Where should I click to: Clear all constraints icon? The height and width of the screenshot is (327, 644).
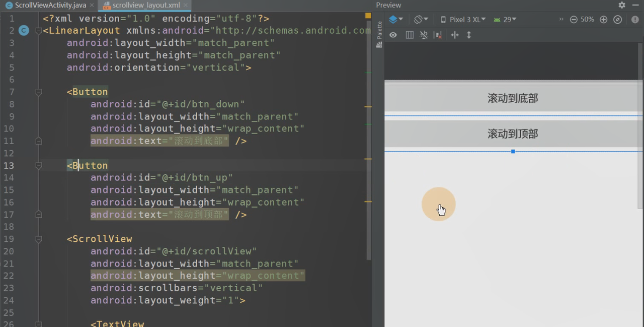click(x=438, y=35)
